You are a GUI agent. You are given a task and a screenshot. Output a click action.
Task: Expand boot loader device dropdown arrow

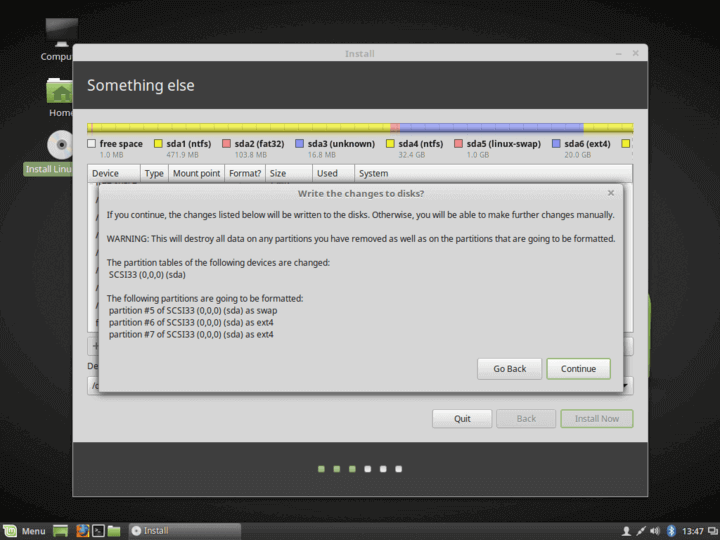pyautogui.click(x=626, y=385)
